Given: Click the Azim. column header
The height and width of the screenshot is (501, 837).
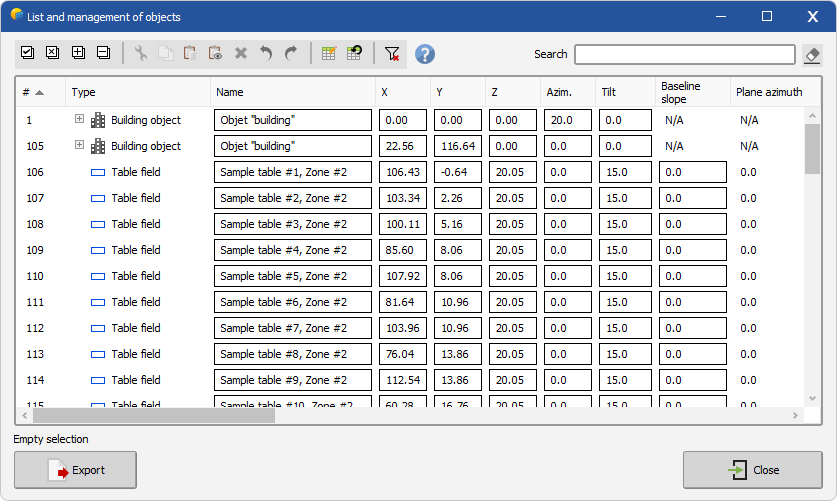Looking at the screenshot, I should pyautogui.click(x=567, y=92).
